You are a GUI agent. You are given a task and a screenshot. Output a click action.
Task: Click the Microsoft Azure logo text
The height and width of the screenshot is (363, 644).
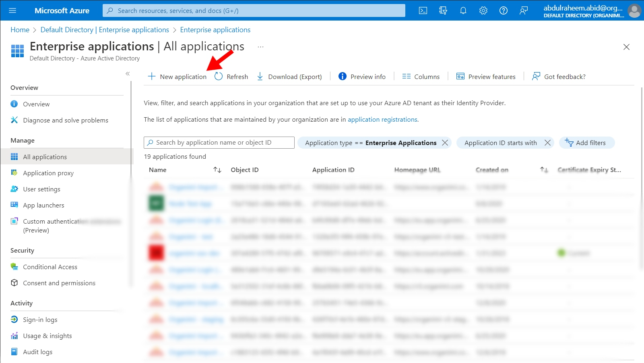[62, 10]
